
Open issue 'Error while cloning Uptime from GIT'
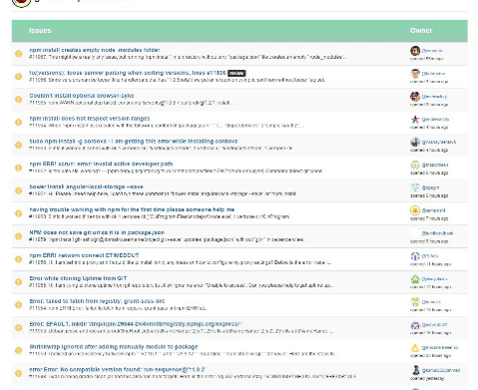click(x=78, y=278)
